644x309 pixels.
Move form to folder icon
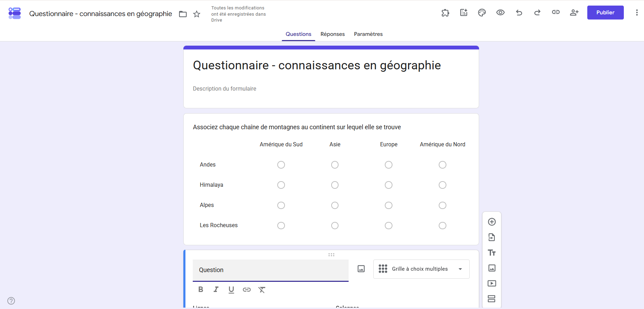coord(183,14)
